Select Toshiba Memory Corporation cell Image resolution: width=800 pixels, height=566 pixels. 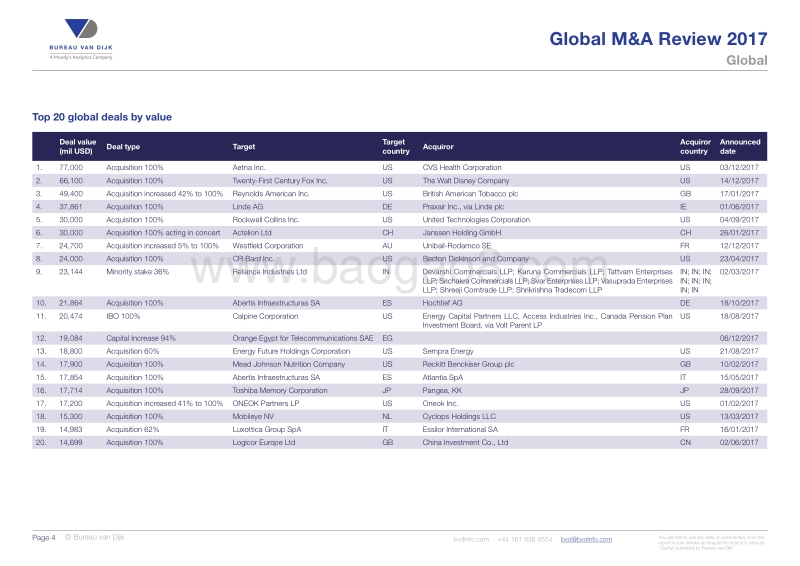tap(280, 390)
